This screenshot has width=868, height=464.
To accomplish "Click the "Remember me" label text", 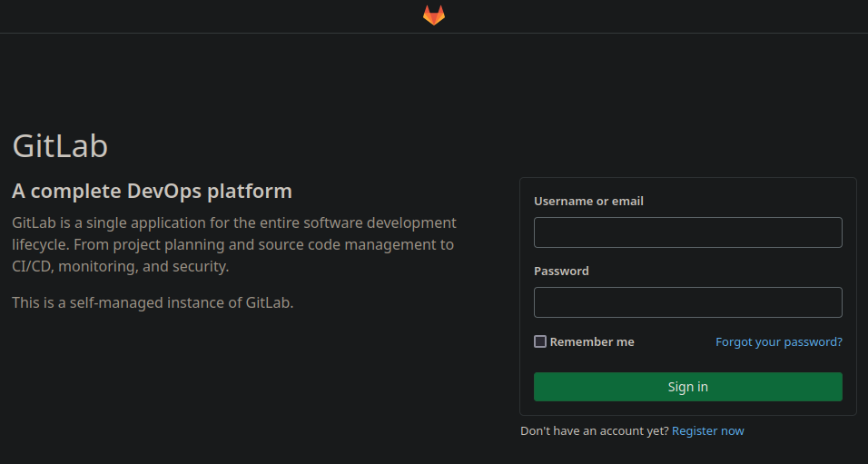I will point(592,342).
